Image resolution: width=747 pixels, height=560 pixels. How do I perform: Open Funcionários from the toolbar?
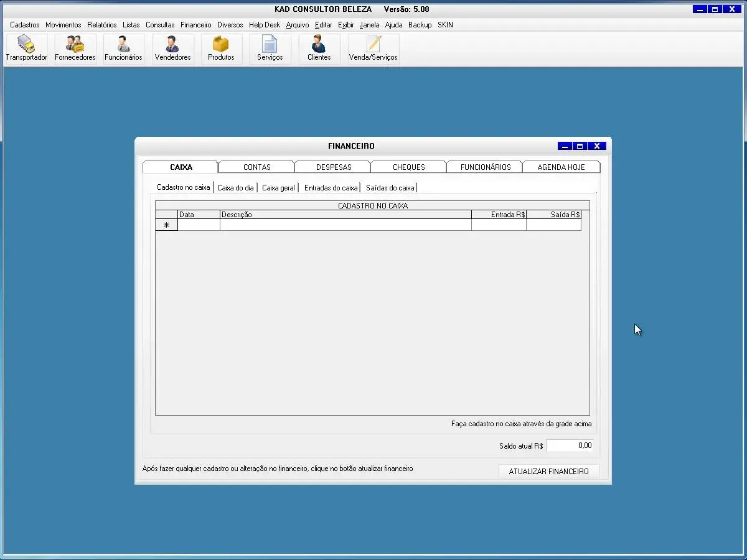pyautogui.click(x=123, y=48)
